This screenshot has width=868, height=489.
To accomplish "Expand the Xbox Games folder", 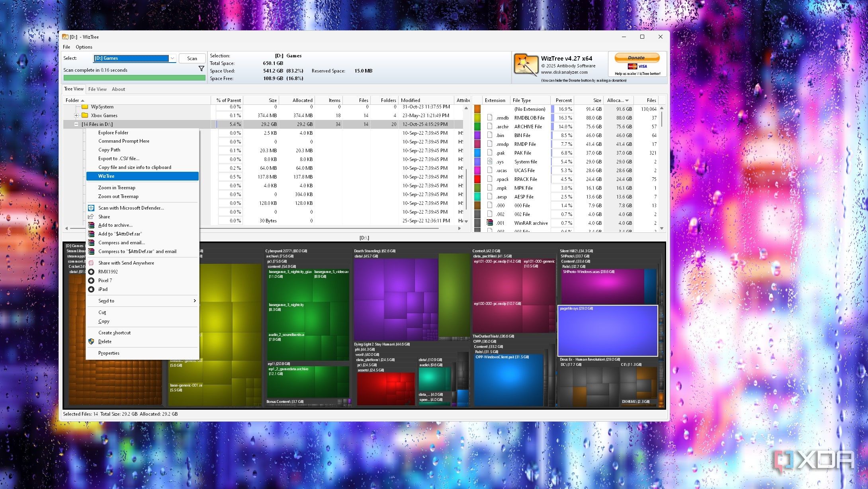I will click(x=76, y=116).
